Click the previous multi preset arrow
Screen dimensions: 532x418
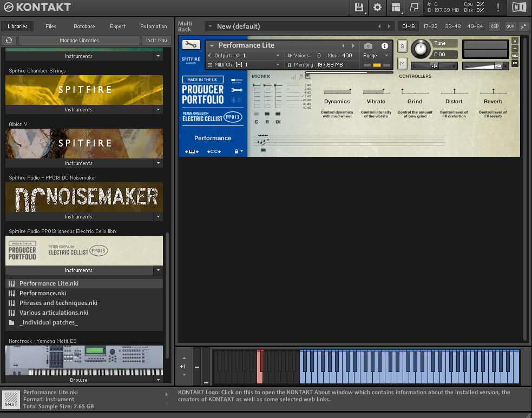tap(379, 26)
